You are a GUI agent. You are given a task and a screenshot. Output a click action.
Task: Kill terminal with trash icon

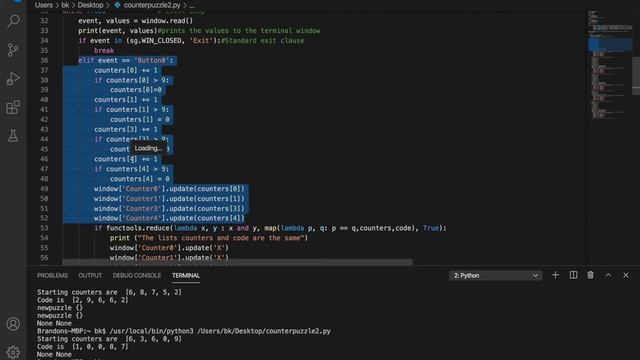click(x=590, y=275)
